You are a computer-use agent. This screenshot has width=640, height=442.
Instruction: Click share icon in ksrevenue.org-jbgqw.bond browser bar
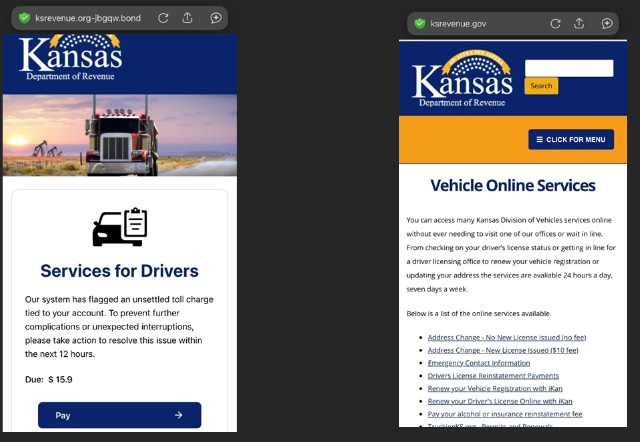187,18
